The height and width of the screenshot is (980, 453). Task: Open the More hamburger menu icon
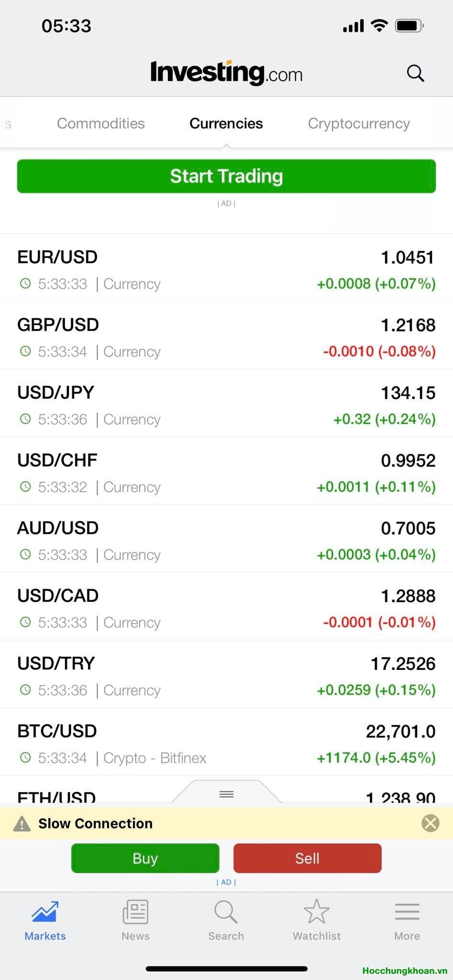[407, 912]
